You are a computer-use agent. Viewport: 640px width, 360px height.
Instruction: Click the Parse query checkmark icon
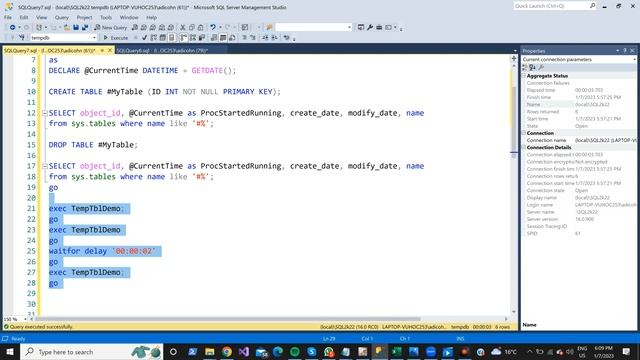[x=144, y=38]
